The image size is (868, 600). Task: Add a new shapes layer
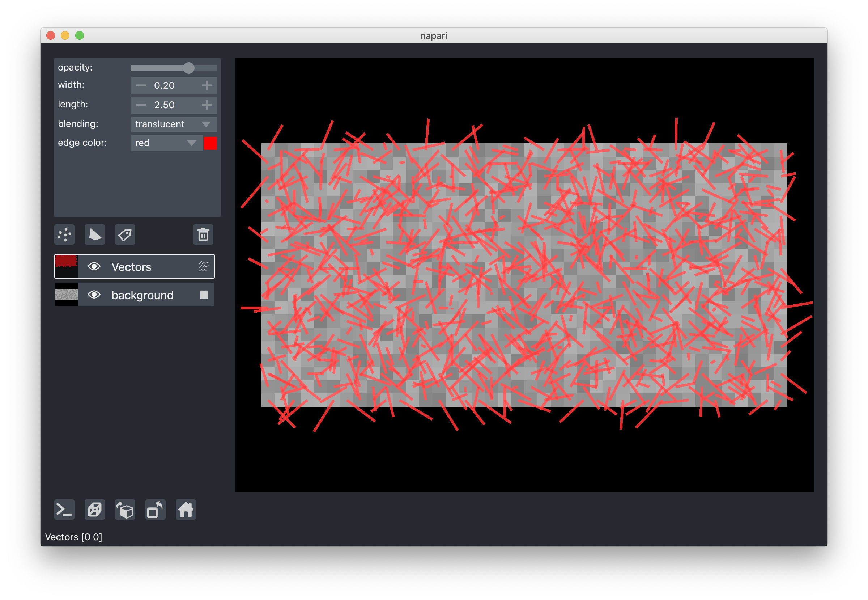tap(94, 234)
